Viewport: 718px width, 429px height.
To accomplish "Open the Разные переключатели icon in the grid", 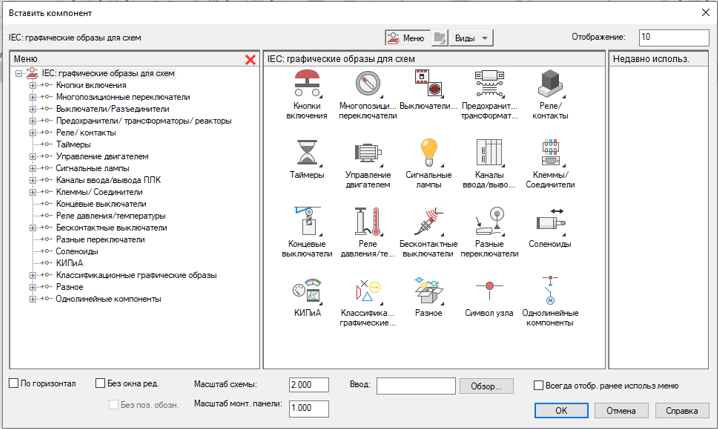I will 490,222.
